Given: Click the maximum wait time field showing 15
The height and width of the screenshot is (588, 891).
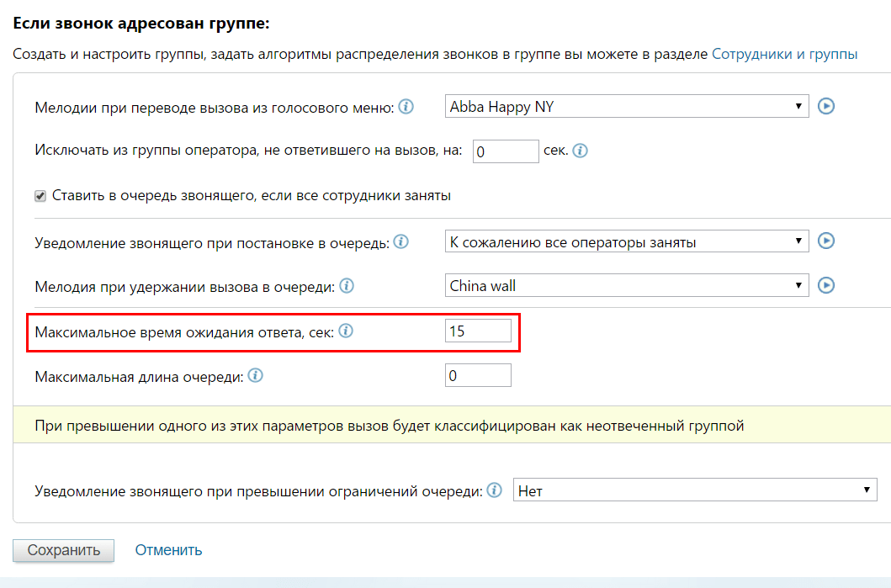Looking at the screenshot, I should pyautogui.click(x=477, y=331).
